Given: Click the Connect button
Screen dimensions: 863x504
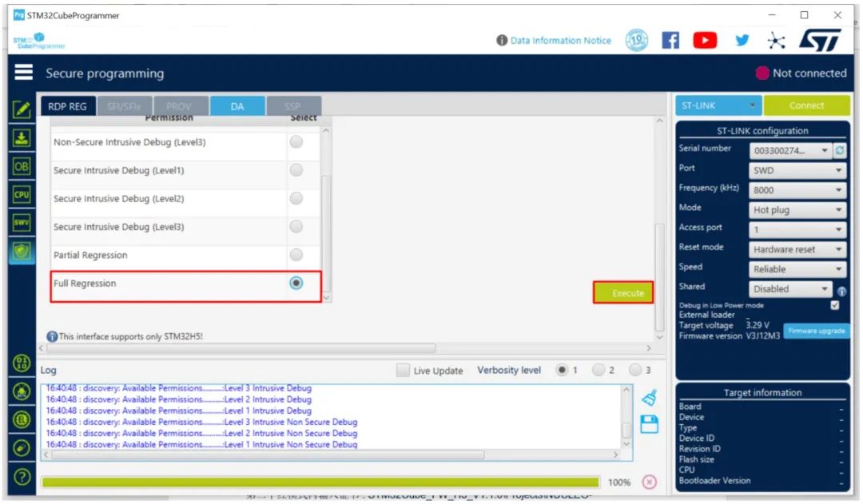Looking at the screenshot, I should click(x=806, y=105).
